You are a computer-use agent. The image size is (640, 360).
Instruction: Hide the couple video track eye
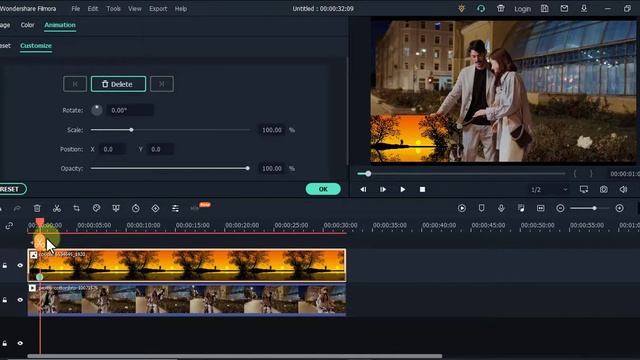pos(20,300)
